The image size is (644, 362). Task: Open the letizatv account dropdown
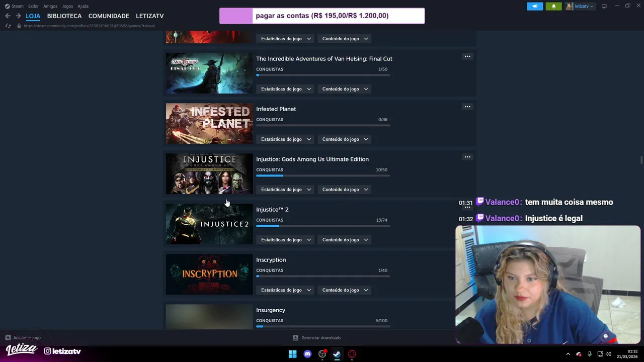580,6
